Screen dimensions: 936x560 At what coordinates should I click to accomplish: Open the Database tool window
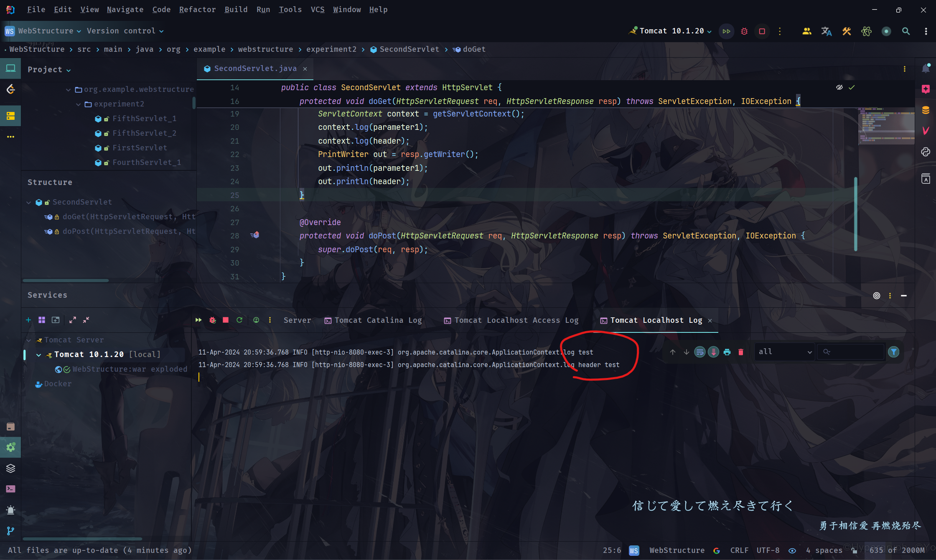(x=926, y=110)
